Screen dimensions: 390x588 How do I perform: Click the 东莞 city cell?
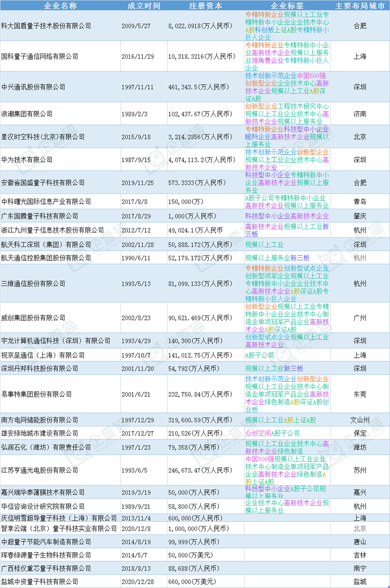click(x=360, y=394)
